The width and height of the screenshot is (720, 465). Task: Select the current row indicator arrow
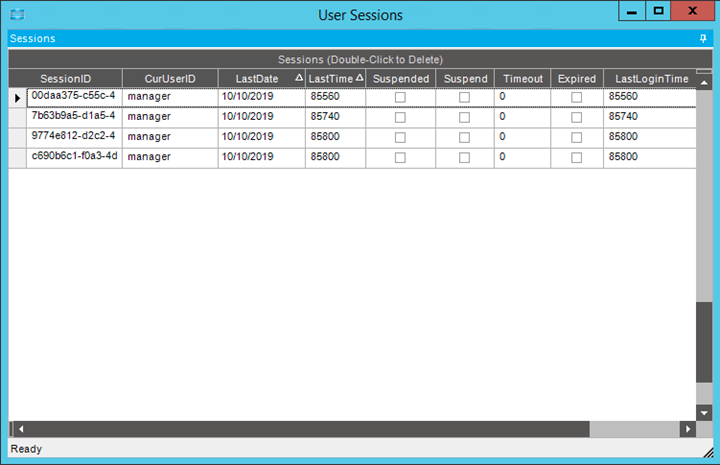coord(17,98)
